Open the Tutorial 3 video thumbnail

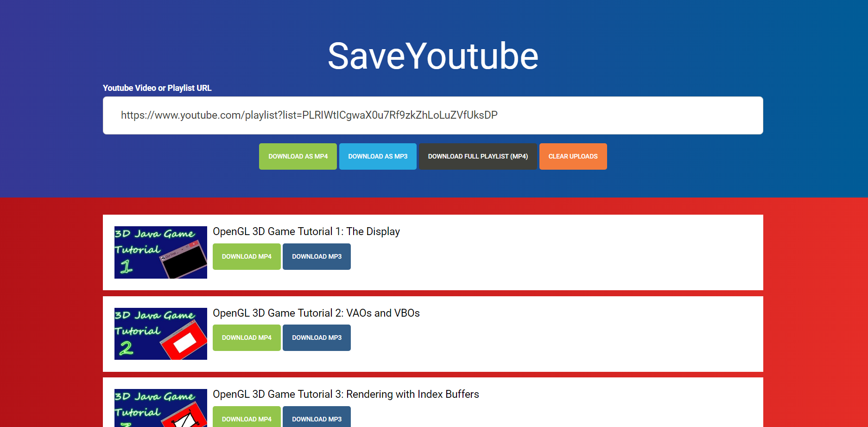tap(161, 408)
